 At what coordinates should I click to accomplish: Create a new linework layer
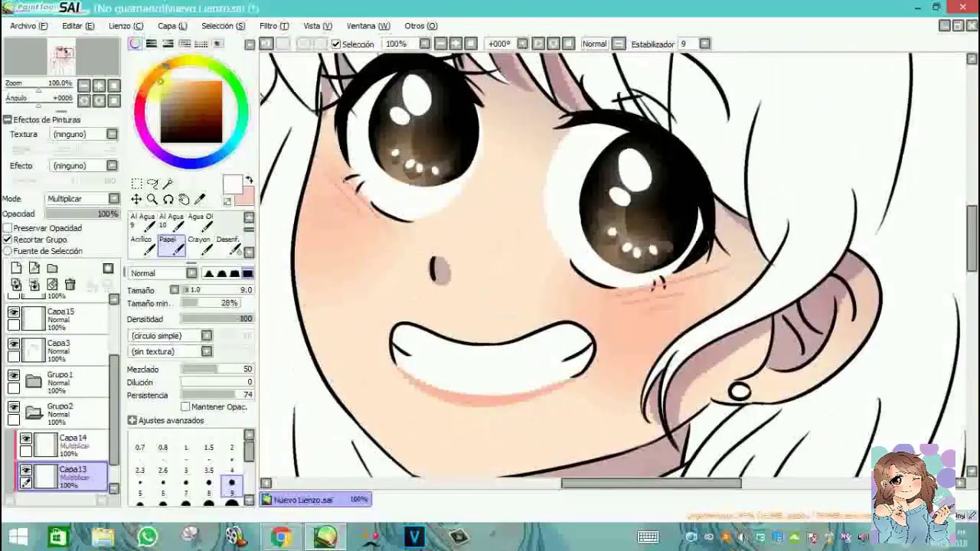34,269
